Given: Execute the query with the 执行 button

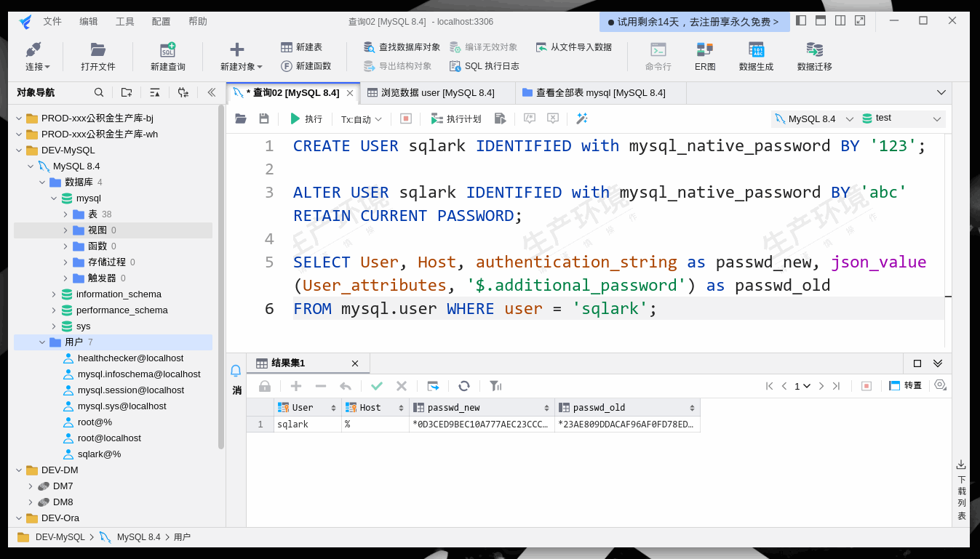Looking at the screenshot, I should [x=306, y=118].
